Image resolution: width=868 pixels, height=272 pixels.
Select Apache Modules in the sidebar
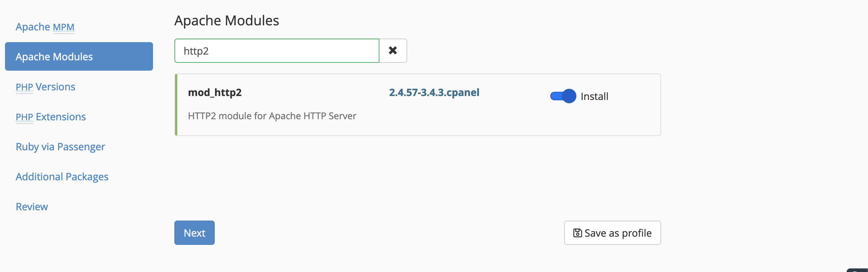pos(79,56)
